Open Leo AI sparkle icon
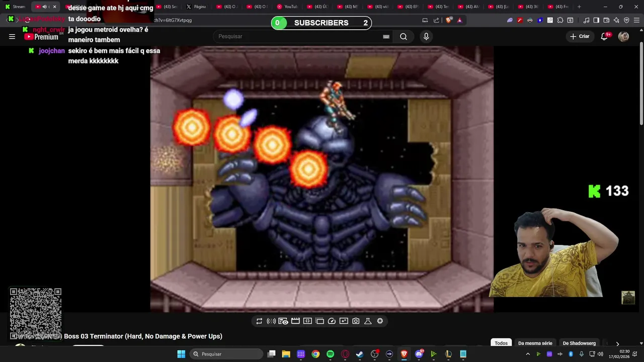The width and height of the screenshot is (644, 362). (x=616, y=20)
